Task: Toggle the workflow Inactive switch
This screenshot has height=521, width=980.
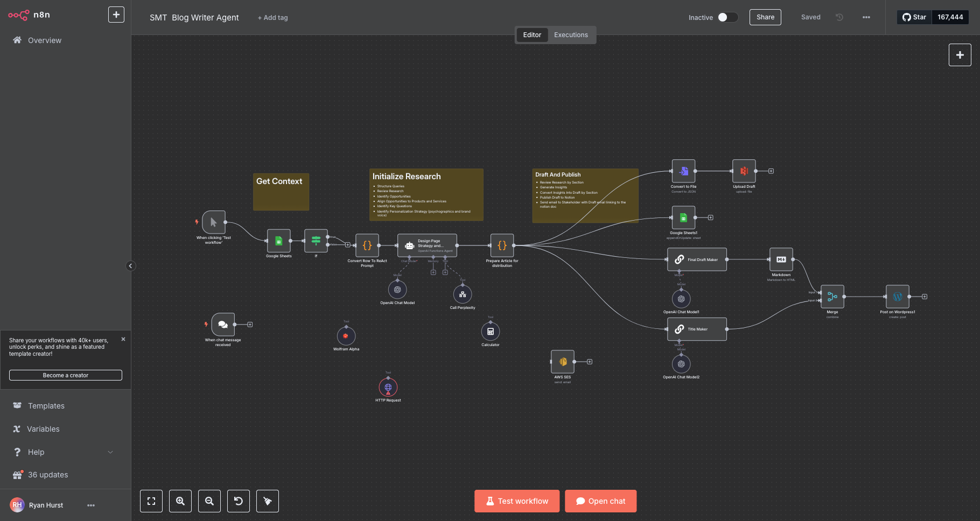Action: tap(727, 17)
